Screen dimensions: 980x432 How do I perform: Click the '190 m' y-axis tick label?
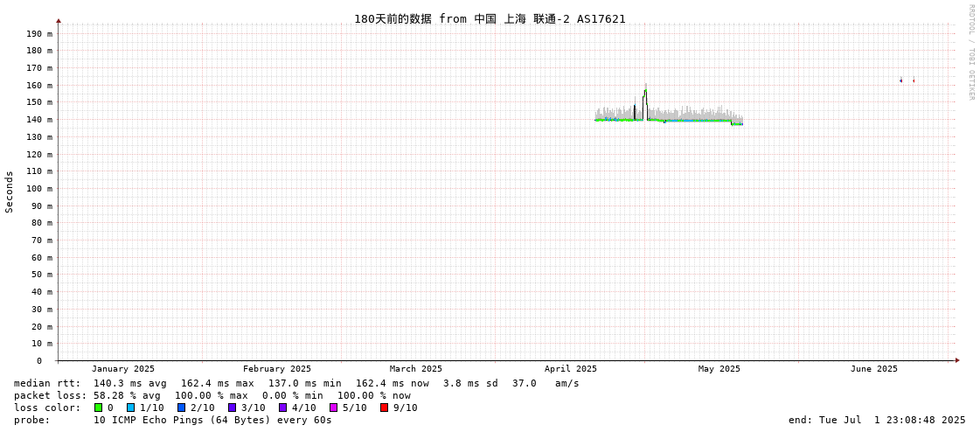[x=39, y=33]
